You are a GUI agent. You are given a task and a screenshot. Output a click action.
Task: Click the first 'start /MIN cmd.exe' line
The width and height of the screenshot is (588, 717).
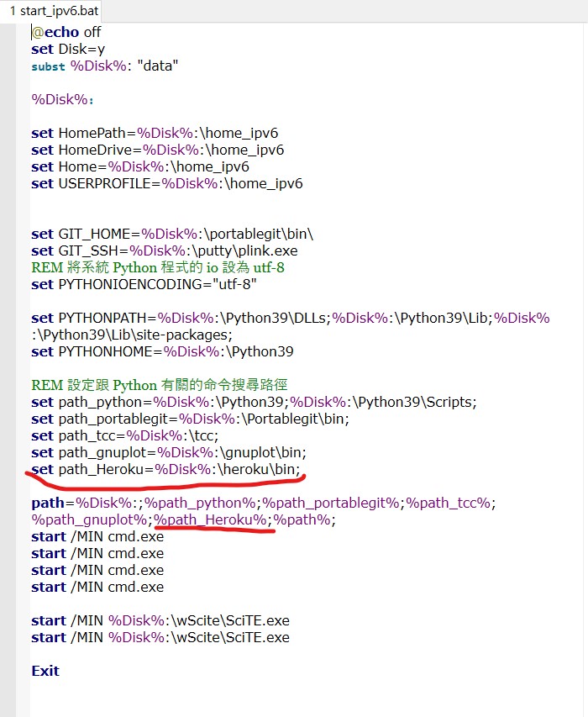[97, 536]
